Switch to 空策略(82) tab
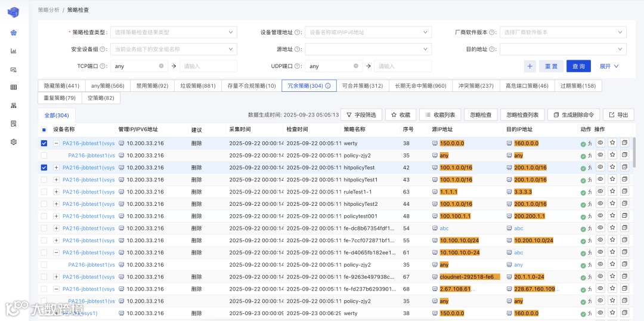The width and height of the screenshot is (644, 321). tap(101, 98)
